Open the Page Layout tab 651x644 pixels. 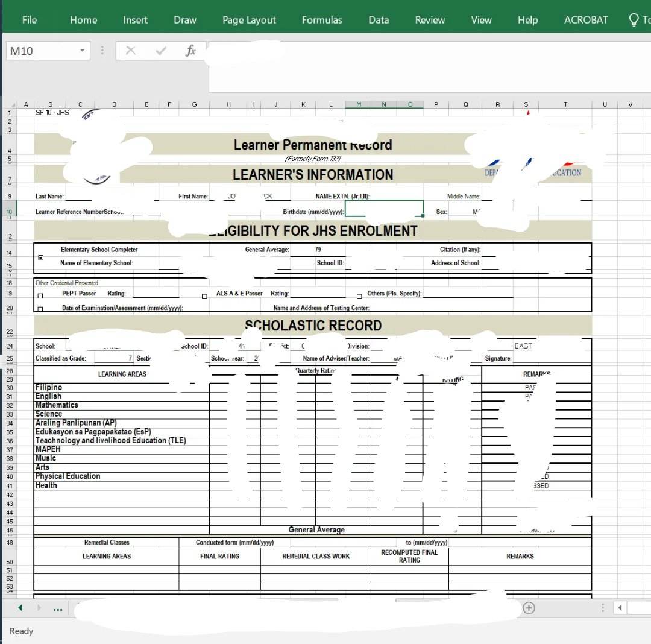point(249,20)
